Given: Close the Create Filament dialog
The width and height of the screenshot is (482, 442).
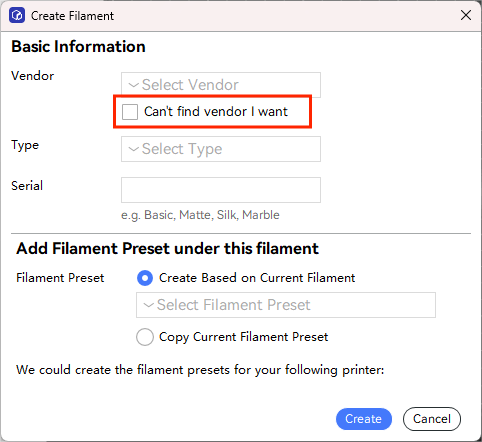Looking at the screenshot, I should tap(466, 15).
